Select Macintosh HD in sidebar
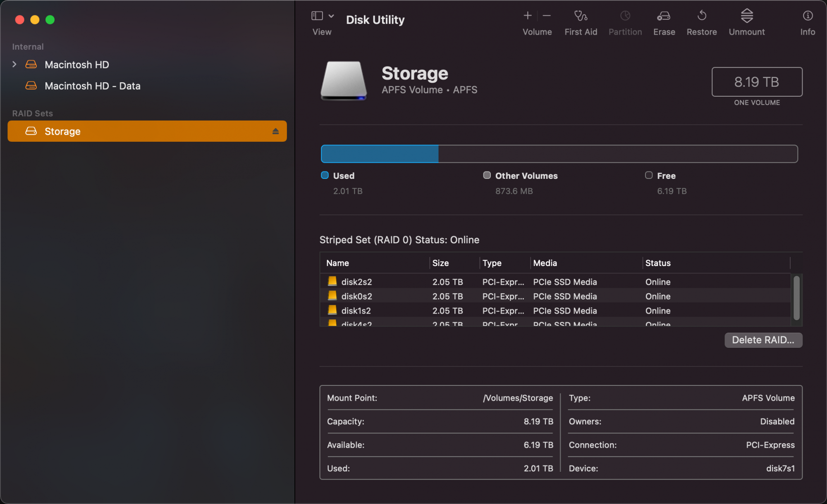The height and width of the screenshot is (504, 827). pyautogui.click(x=76, y=65)
